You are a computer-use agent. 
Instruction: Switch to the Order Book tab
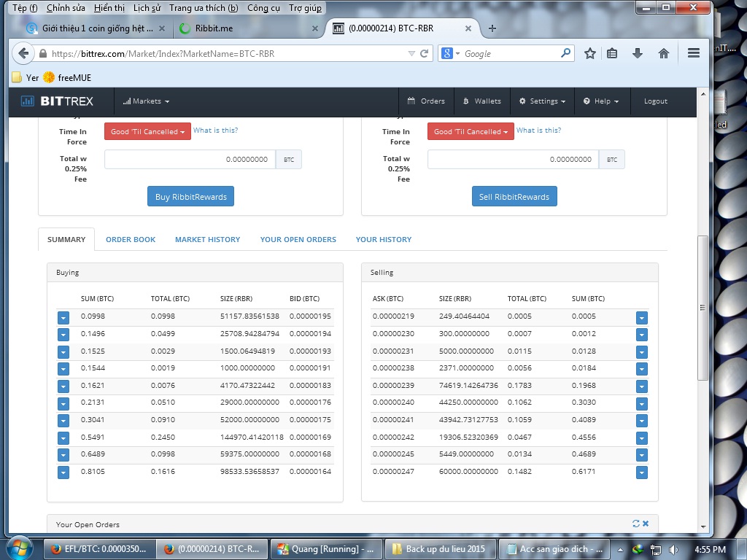click(131, 239)
